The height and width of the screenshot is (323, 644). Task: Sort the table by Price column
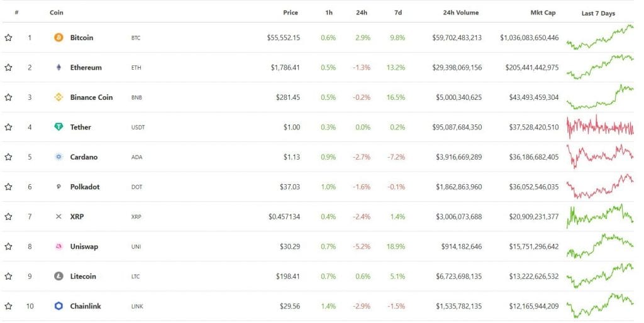click(x=291, y=13)
